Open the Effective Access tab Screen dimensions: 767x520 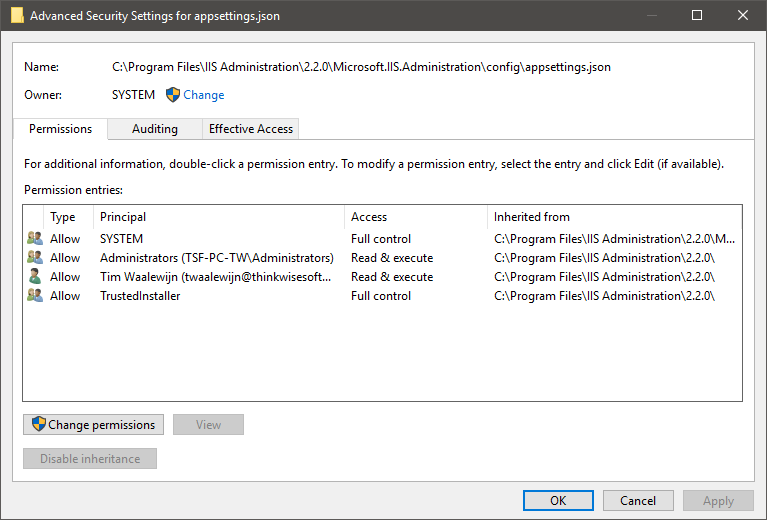click(250, 129)
